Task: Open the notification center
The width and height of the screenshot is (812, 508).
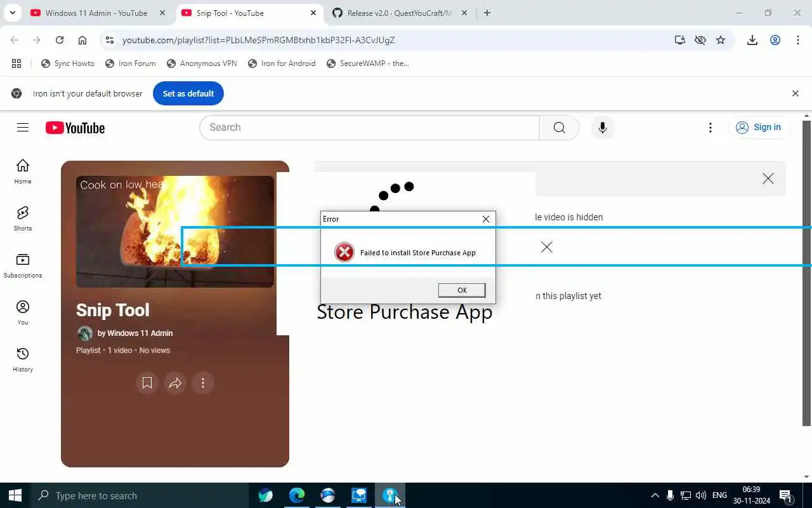Action: pos(786,495)
